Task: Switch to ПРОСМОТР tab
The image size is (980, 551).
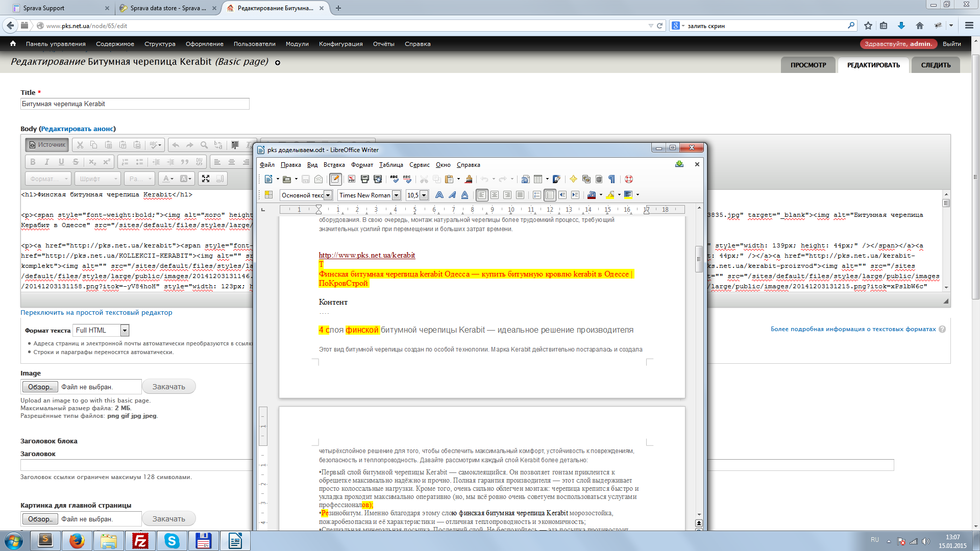Action: 808,65
